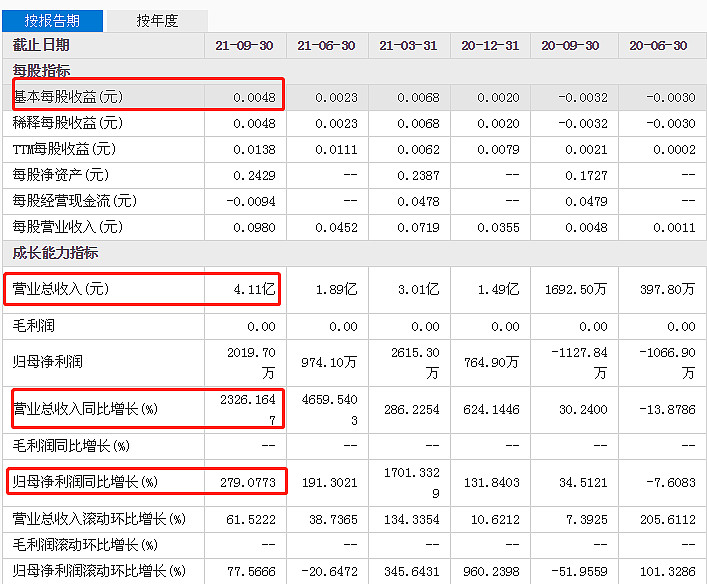707x584 pixels.
Task: Click the 764.90万 net profit value
Action: (x=491, y=362)
